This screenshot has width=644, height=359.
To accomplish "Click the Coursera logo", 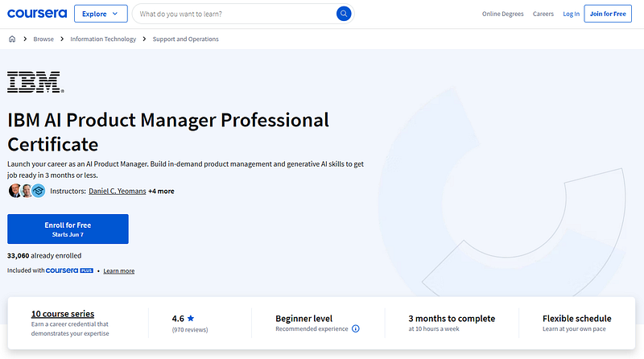I will click(x=37, y=14).
